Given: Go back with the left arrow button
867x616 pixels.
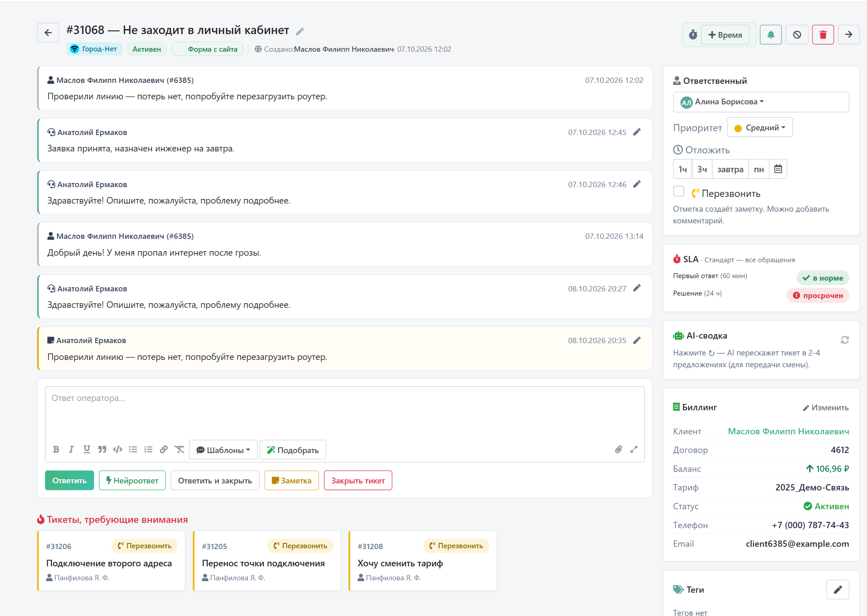Looking at the screenshot, I should point(48,33).
